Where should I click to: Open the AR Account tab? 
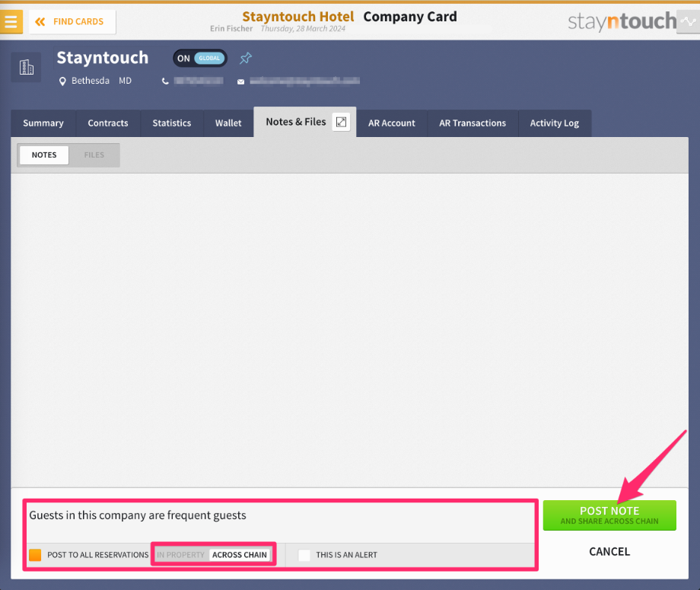coord(392,123)
